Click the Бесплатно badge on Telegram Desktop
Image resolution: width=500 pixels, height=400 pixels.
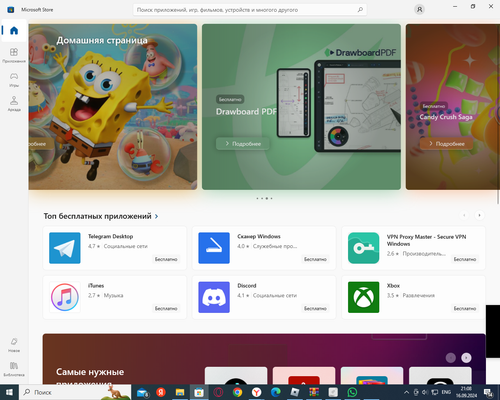[166, 259]
